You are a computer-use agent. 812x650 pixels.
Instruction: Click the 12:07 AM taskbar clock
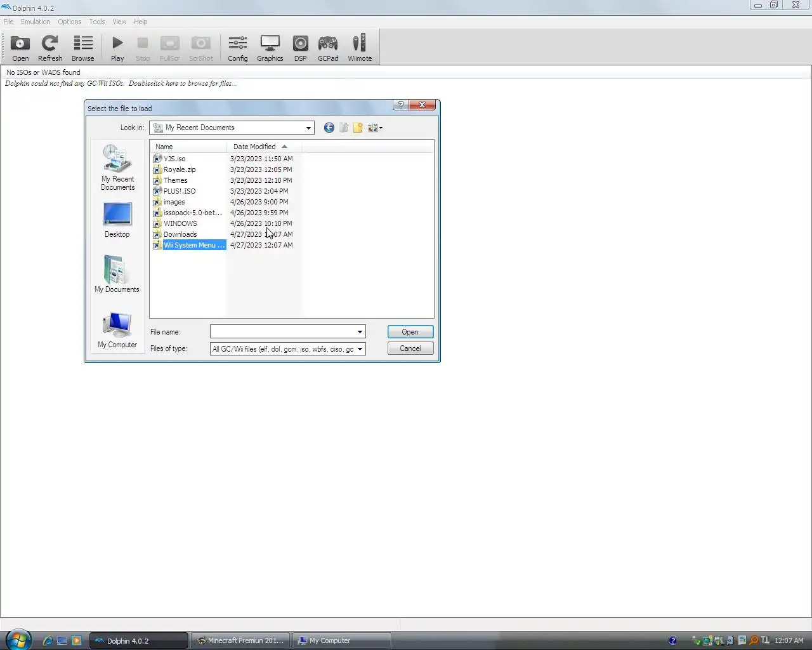[x=789, y=640]
